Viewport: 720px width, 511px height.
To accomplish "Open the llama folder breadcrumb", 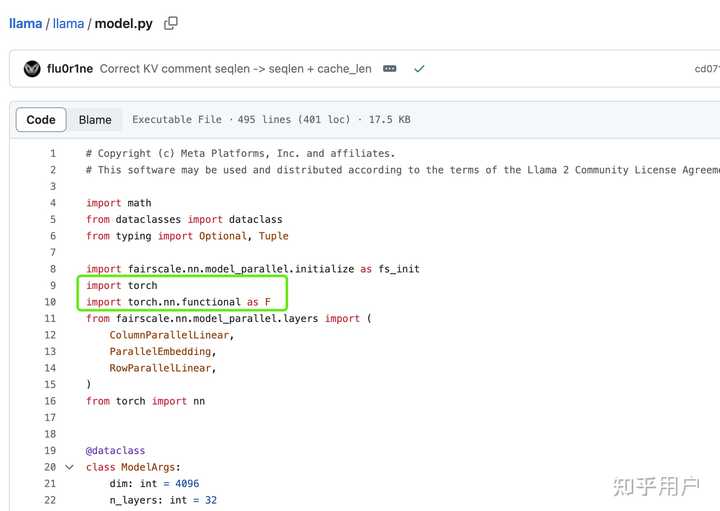I will coord(68,23).
